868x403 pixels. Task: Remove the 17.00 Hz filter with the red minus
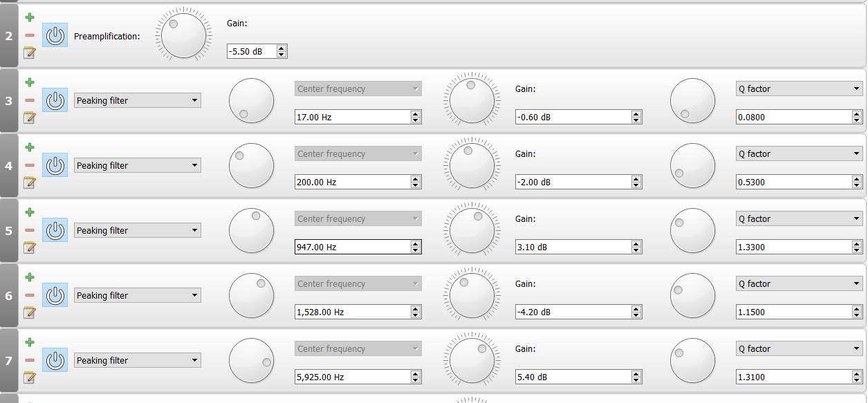(x=29, y=100)
